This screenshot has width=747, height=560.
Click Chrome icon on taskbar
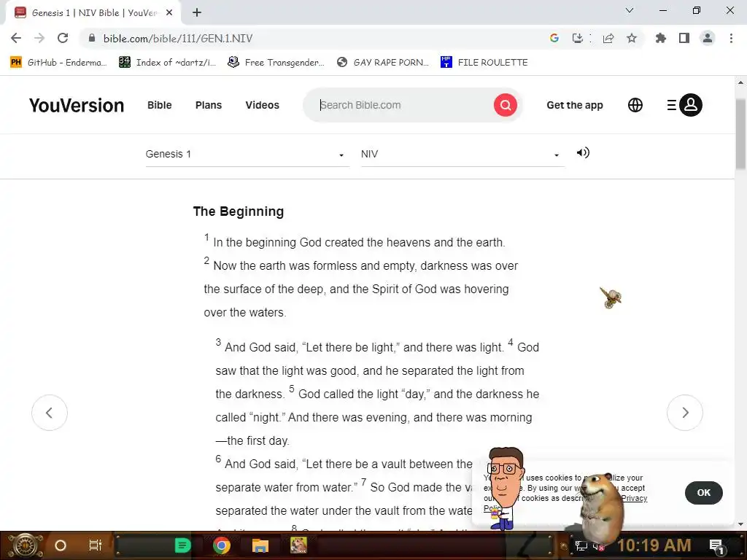pos(222,545)
